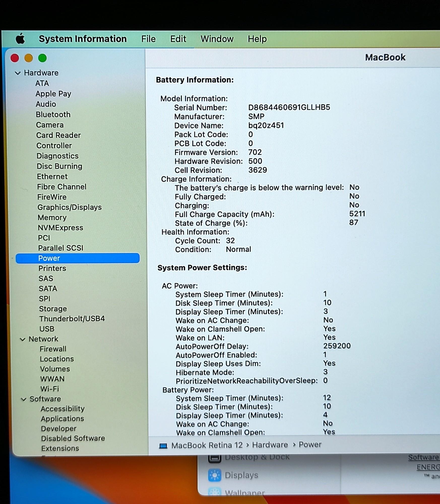Select Firewall under Network
The width and height of the screenshot is (440, 504).
coord(53,349)
